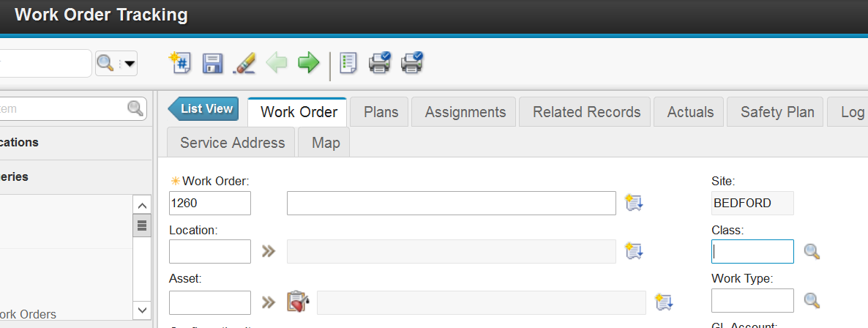Click the Work Order description field

(451, 203)
